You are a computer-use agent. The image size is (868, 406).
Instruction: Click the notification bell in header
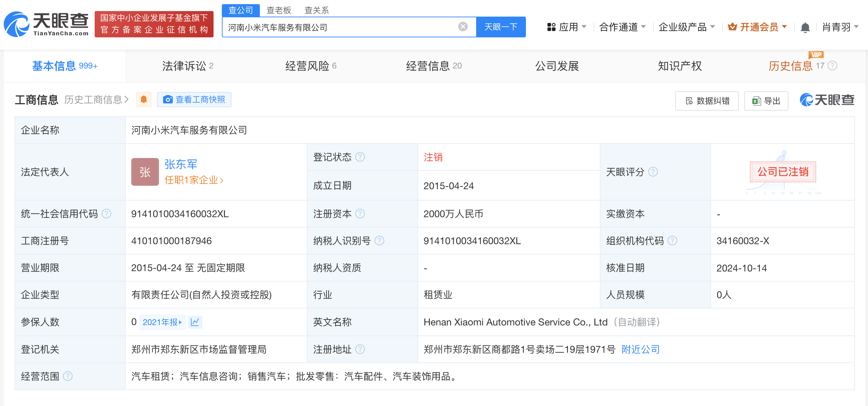pyautogui.click(x=805, y=27)
